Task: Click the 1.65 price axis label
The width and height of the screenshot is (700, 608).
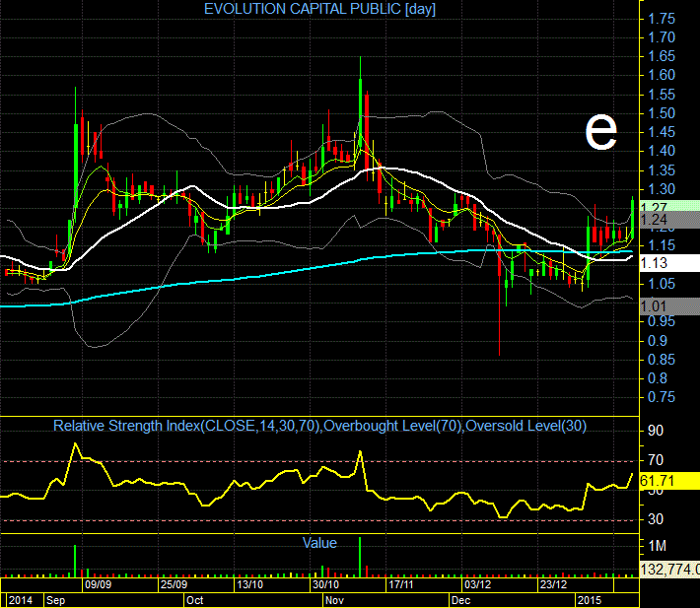Action: tap(662, 56)
